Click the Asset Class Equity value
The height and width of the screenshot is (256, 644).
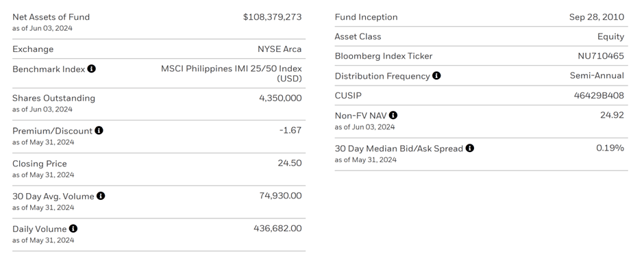[x=610, y=36]
